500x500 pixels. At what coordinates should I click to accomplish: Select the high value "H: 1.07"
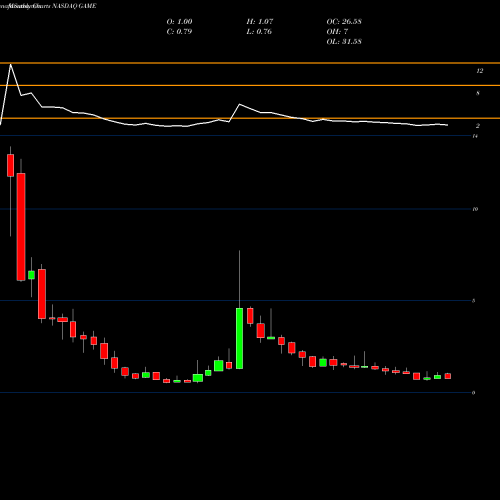(260, 22)
